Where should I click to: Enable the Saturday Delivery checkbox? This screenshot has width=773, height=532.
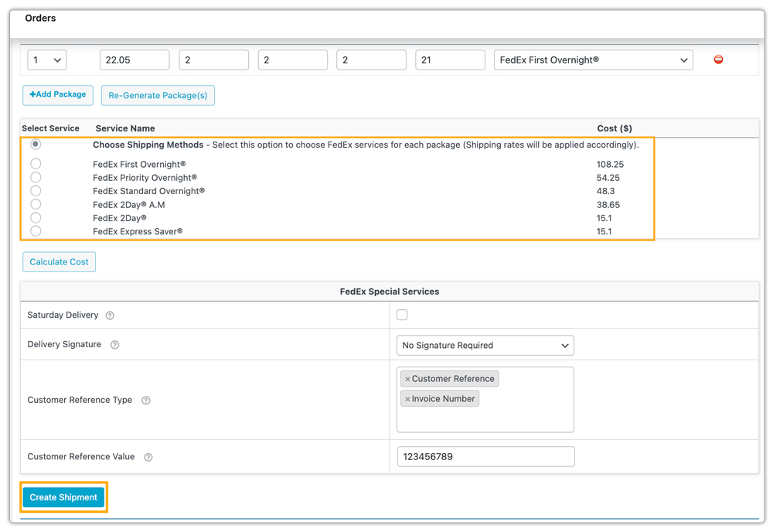pyautogui.click(x=402, y=315)
